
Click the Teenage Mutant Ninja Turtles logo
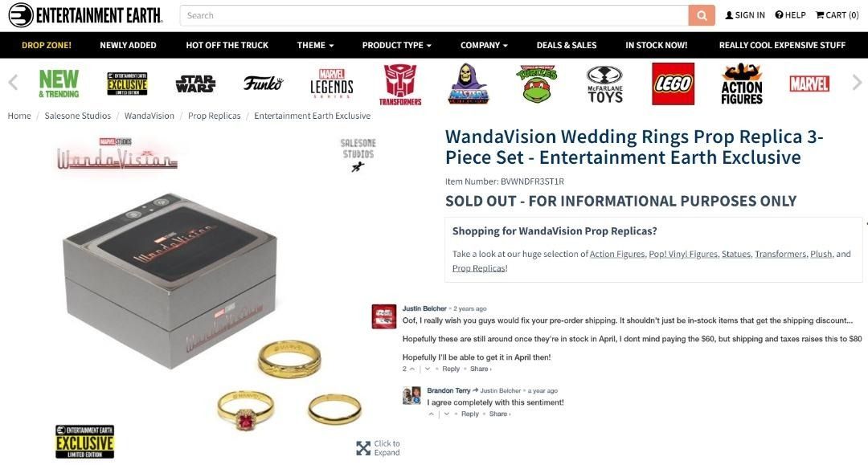(x=535, y=83)
